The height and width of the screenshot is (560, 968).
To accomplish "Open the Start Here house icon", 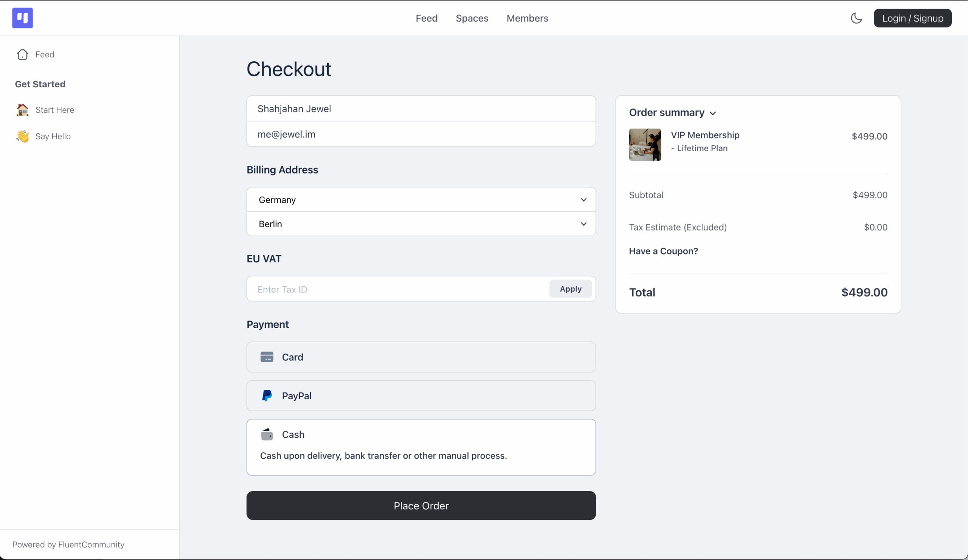I will tap(22, 110).
